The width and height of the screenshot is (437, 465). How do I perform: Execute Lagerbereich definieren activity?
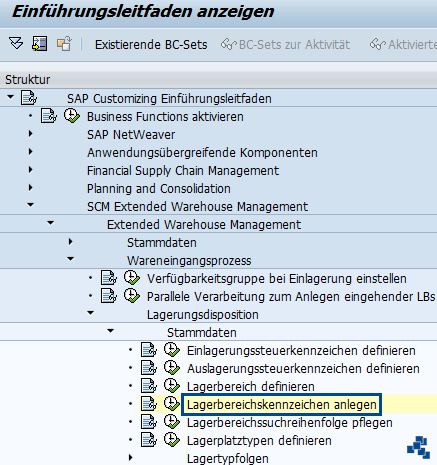tap(172, 386)
